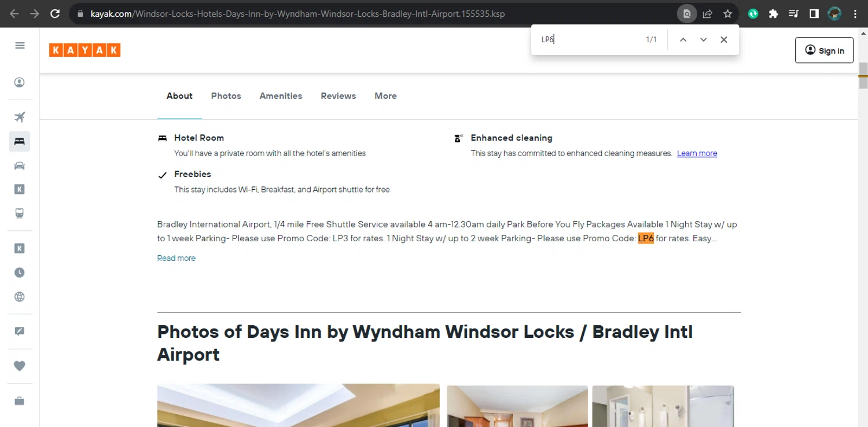Click the Explore globe icon in sidebar

20,297
